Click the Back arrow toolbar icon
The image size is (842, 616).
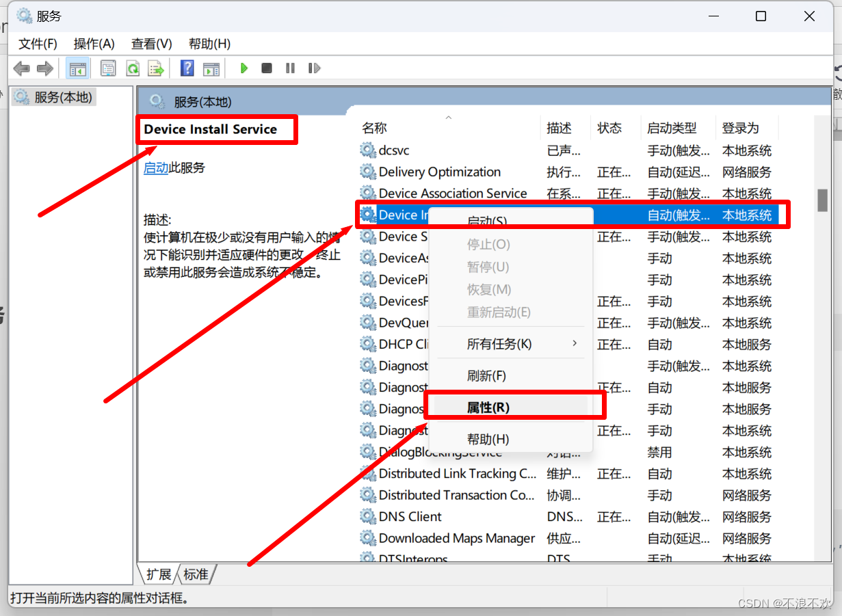[22, 68]
